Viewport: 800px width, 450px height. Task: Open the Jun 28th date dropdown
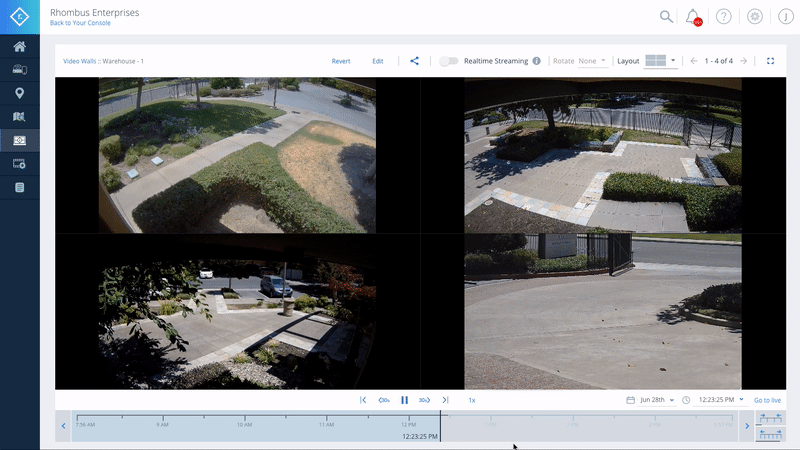pos(657,400)
